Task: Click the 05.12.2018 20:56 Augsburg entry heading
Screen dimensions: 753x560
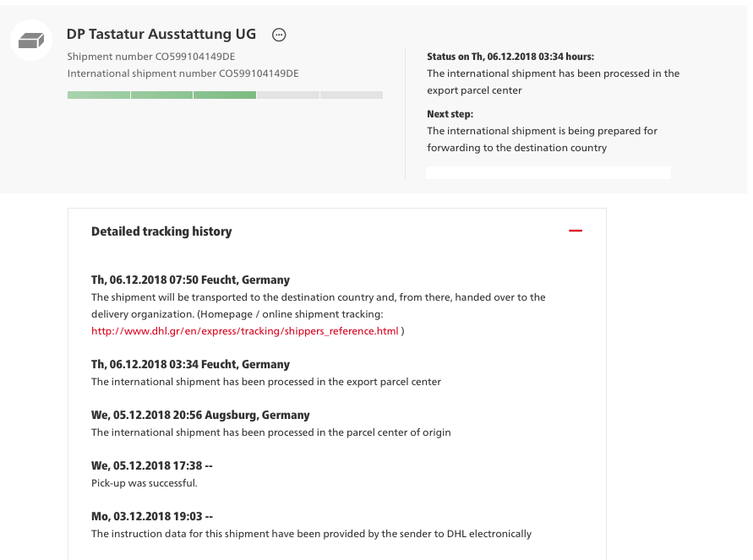Action: point(201,415)
